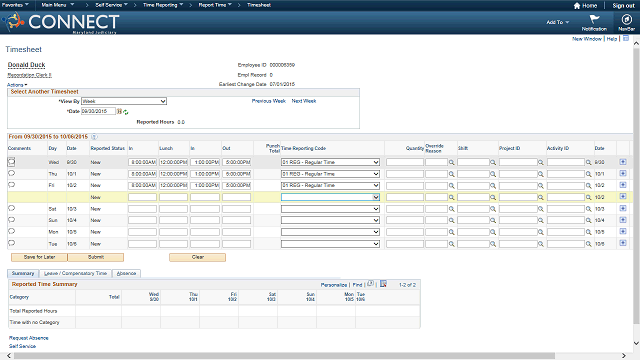Click the help icon beside date range header
Screen dimensions: 640x360
point(94,137)
